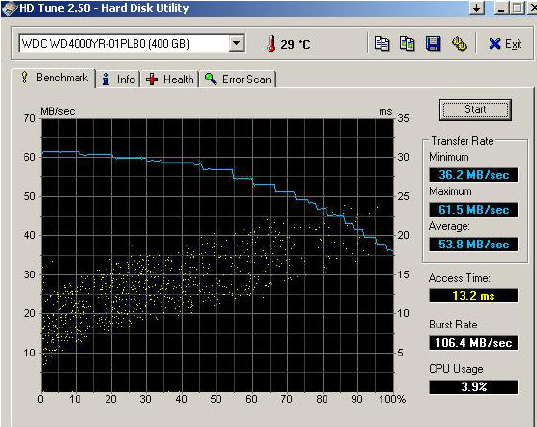Click the Start benchmark button
Viewport: 537px width, 427px height.
pyautogui.click(x=475, y=110)
